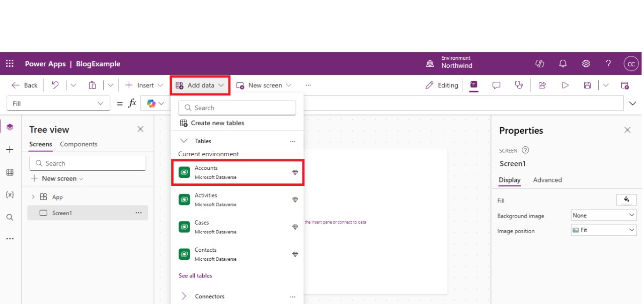Open Variables pane in left rail
This screenshot has width=644, height=304.
tap(10, 194)
